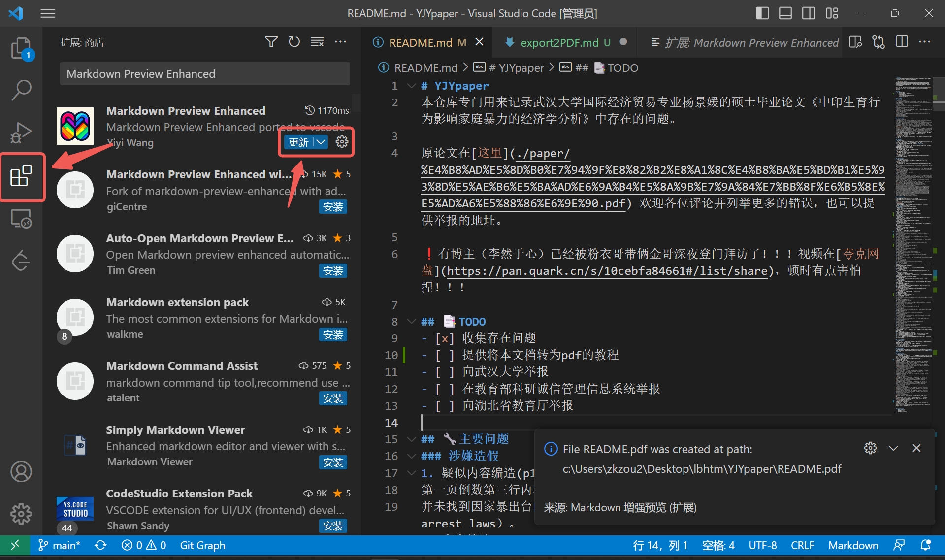Viewport: 945px width, 560px height.
Task: Install Auto-Open Markdown Preview Enhanced
Action: click(333, 271)
